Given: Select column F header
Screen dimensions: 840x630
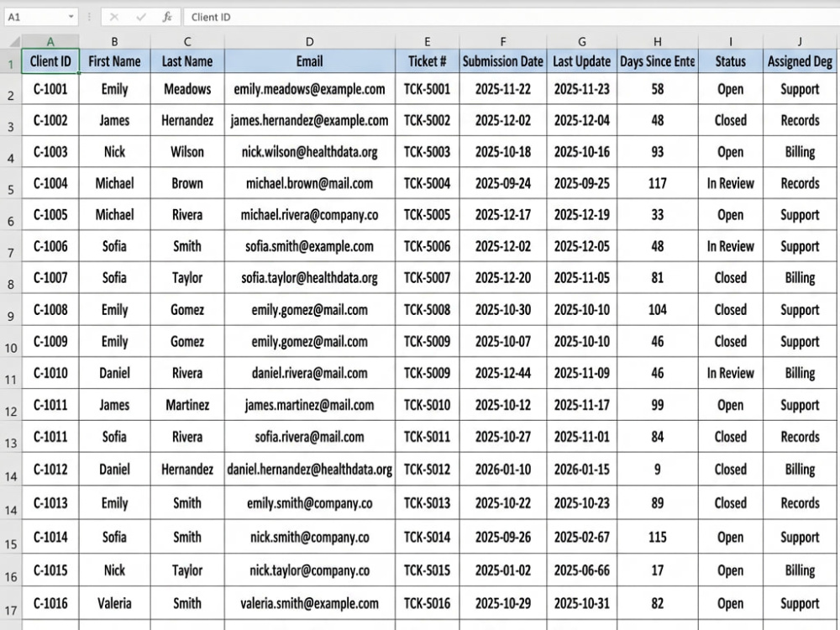Looking at the screenshot, I should click(503, 41).
